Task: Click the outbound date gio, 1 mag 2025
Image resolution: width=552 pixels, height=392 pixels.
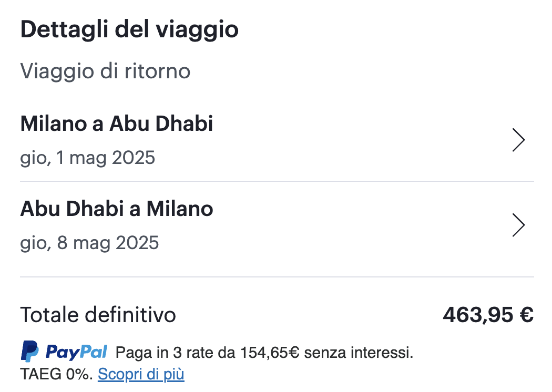Action: (88, 157)
